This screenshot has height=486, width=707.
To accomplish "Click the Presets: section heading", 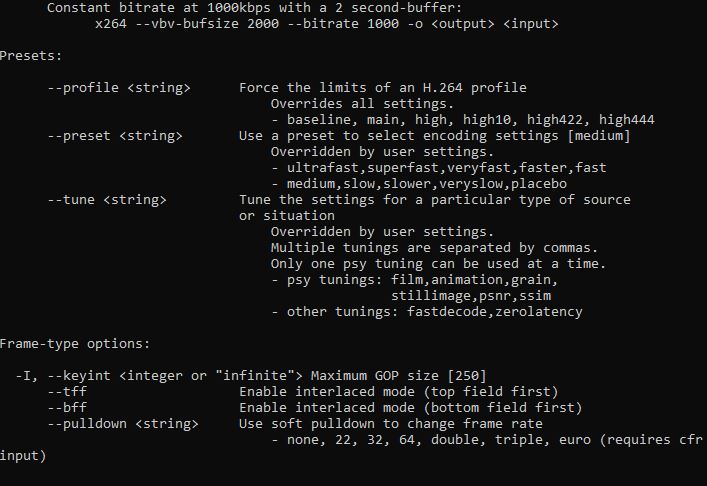I will [x=31, y=56].
